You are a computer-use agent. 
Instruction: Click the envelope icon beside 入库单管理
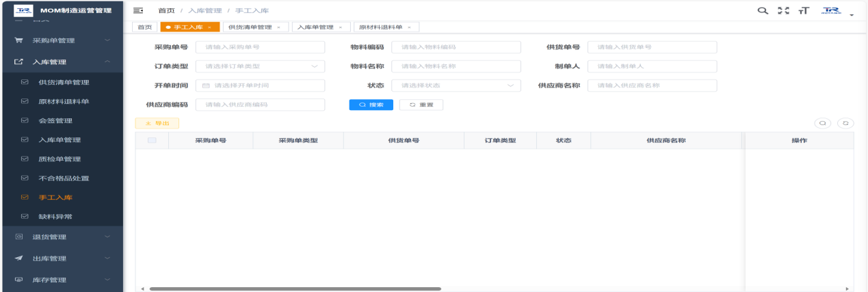coord(25,140)
